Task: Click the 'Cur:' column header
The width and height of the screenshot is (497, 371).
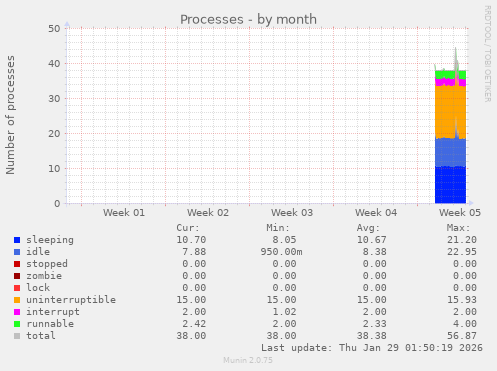Action: pos(188,228)
